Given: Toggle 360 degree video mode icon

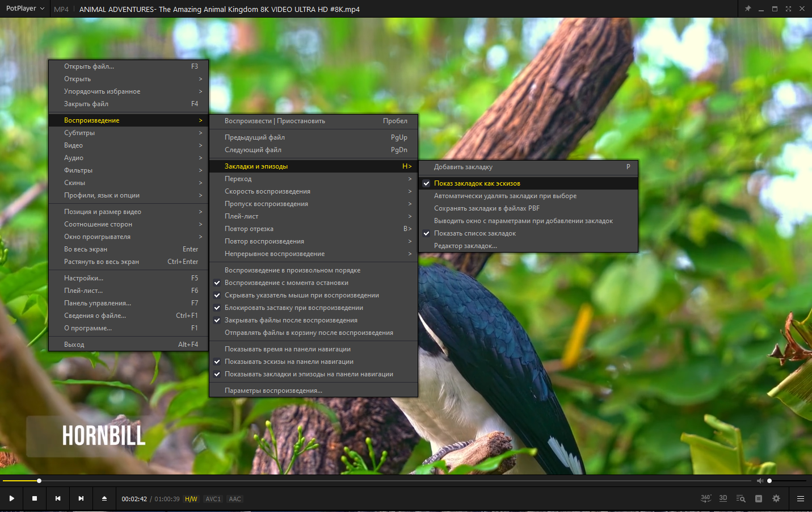Looking at the screenshot, I should click(x=706, y=498).
